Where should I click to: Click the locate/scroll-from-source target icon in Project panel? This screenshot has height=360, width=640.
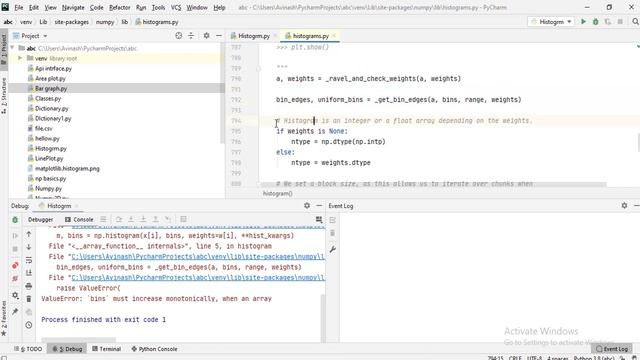pos(178,36)
